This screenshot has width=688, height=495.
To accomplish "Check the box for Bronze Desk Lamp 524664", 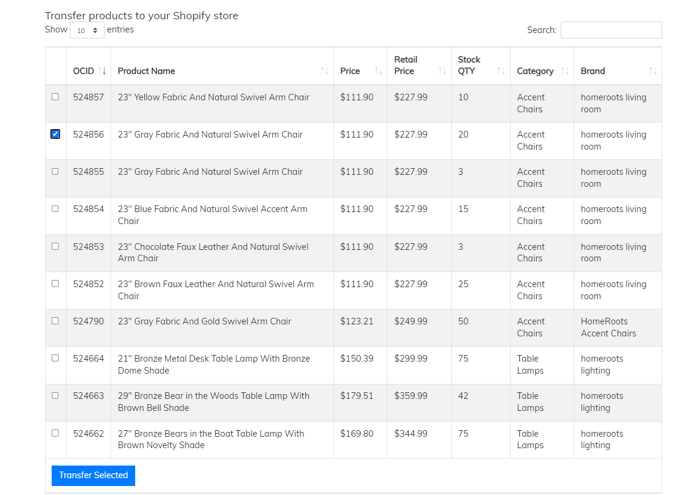I will coord(55,358).
